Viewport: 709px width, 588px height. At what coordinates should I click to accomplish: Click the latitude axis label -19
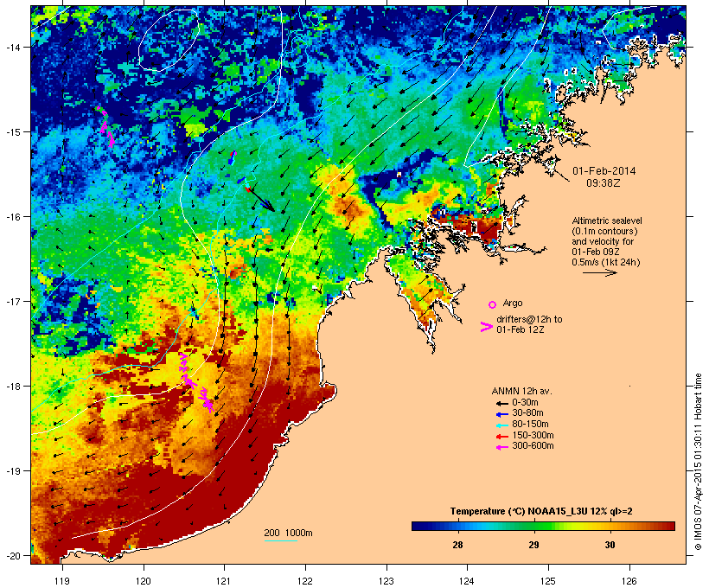[13, 471]
